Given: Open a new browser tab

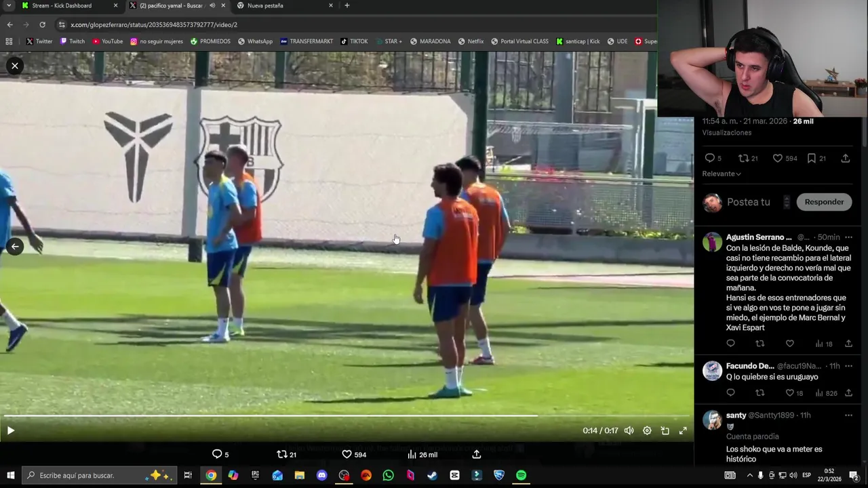Looking at the screenshot, I should tap(347, 5).
